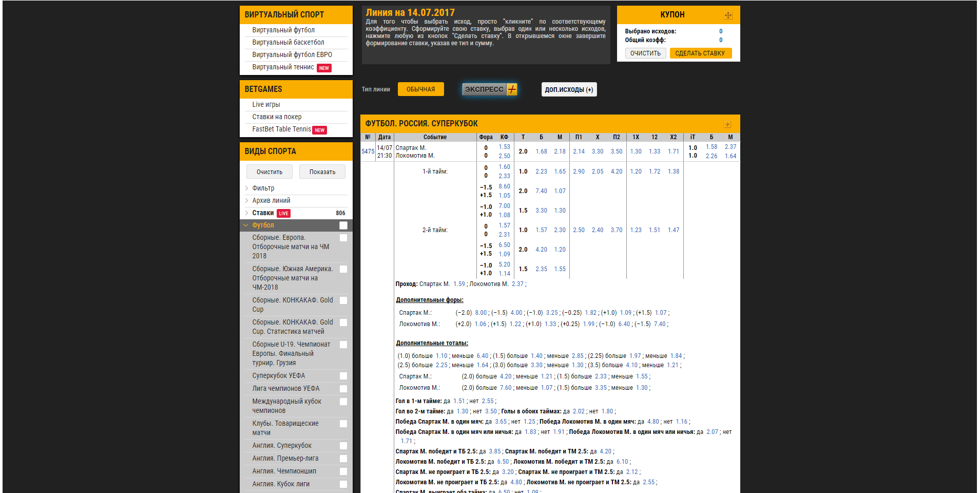Open Виртуальный баскетбол
The height and width of the screenshot is (493, 980).
pos(288,42)
